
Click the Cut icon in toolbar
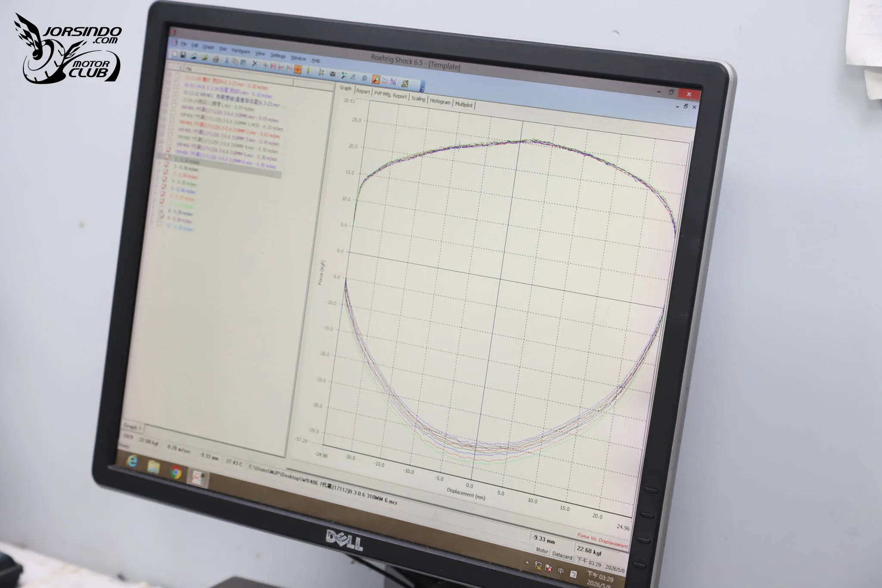[x=227, y=61]
